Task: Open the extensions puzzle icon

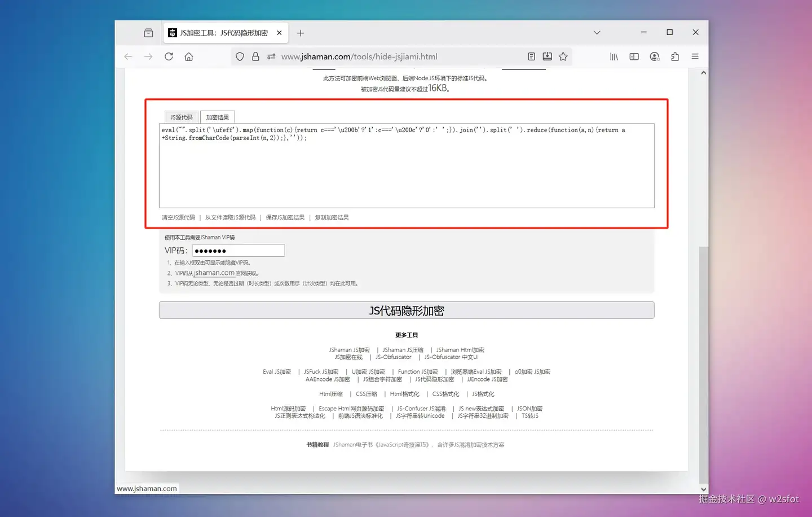Action: (675, 56)
